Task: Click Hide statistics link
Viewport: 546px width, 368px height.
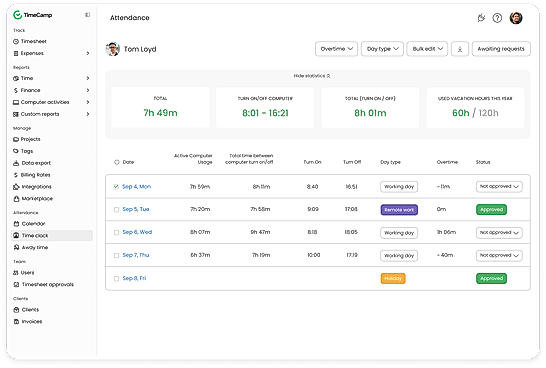Action: tap(312, 76)
